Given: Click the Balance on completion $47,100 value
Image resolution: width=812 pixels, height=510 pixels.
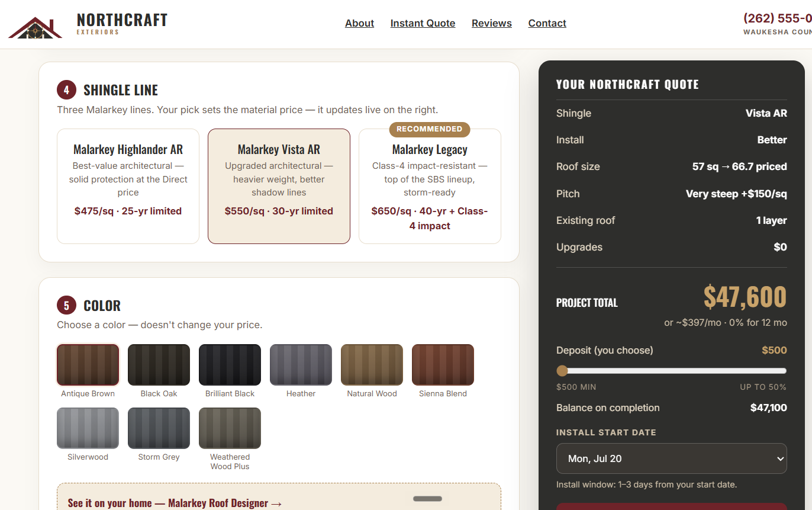Looking at the screenshot, I should (x=768, y=408).
